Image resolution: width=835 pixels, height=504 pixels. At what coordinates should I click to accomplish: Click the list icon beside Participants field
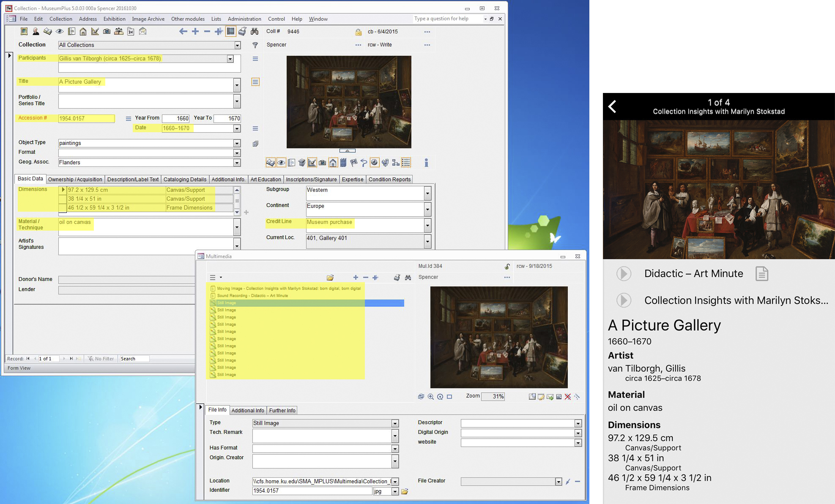click(x=255, y=59)
